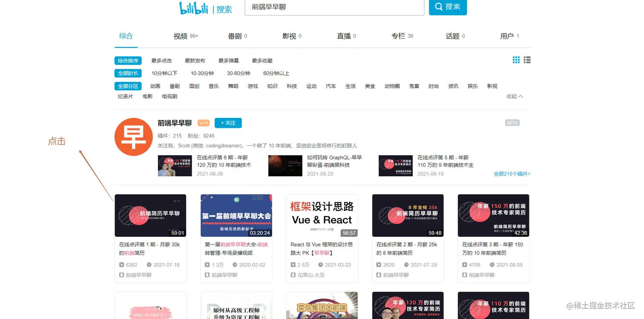Open the 番剧 tab

pyautogui.click(x=238, y=36)
